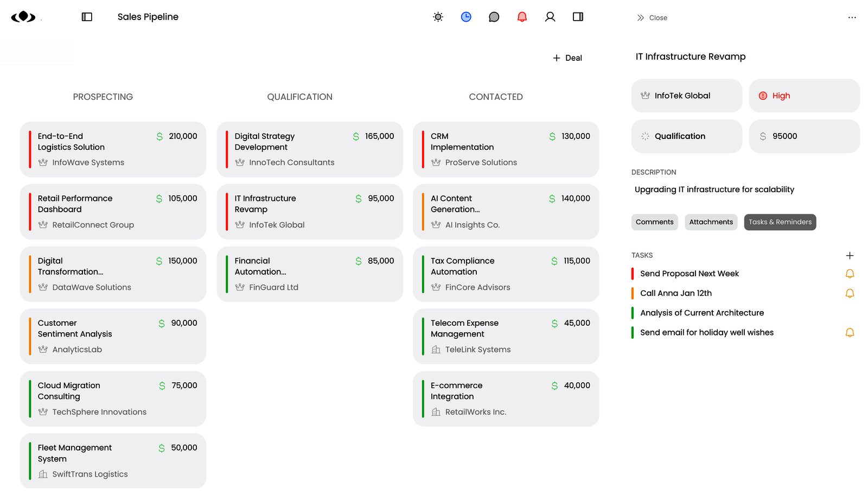Switch to the Attachments tab
Screen dimensions: 868x500
[711, 222]
